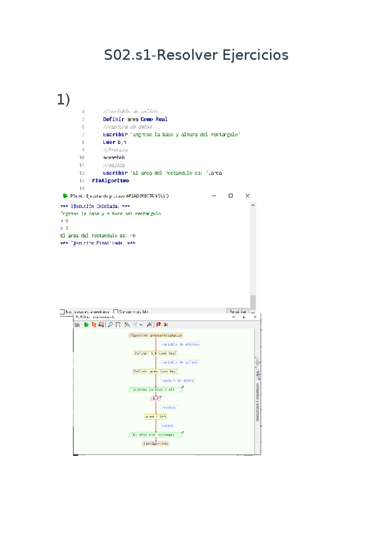Click the save diagram icon
392x555 pixels.
[101, 325]
